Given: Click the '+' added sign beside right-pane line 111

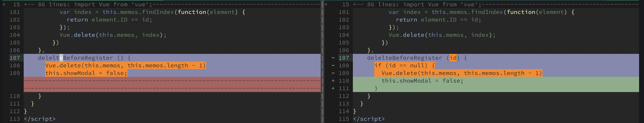Looking at the screenshot, I should 333,88.
